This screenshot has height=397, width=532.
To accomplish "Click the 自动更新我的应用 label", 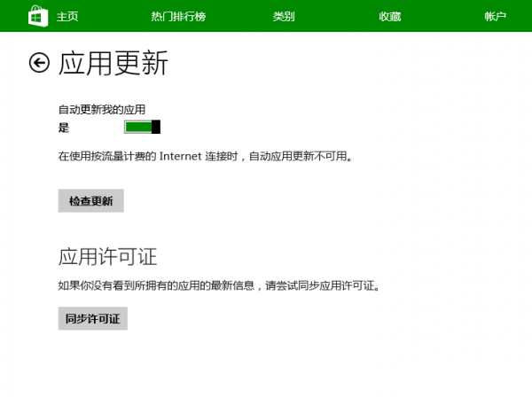I will pyautogui.click(x=102, y=110).
